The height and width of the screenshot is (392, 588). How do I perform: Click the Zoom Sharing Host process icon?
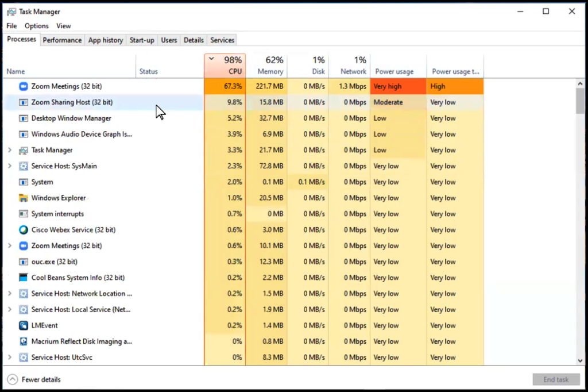click(x=23, y=102)
